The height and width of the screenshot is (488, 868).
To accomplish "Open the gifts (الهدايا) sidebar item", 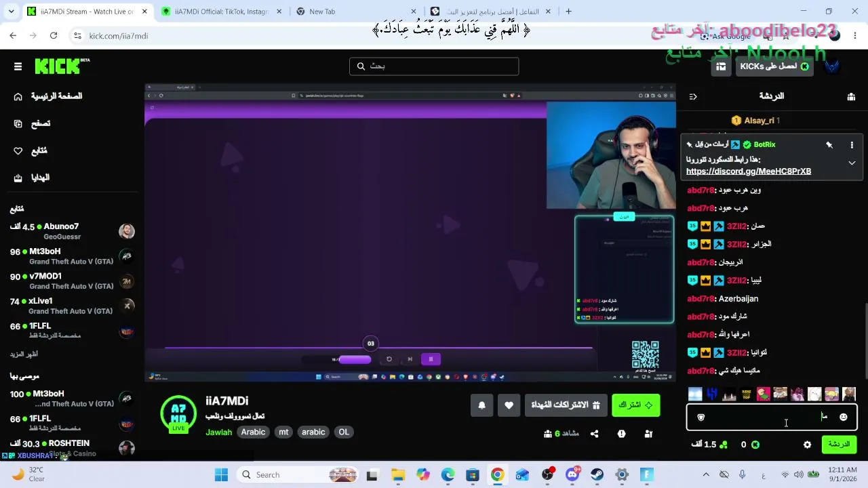I will [32, 178].
